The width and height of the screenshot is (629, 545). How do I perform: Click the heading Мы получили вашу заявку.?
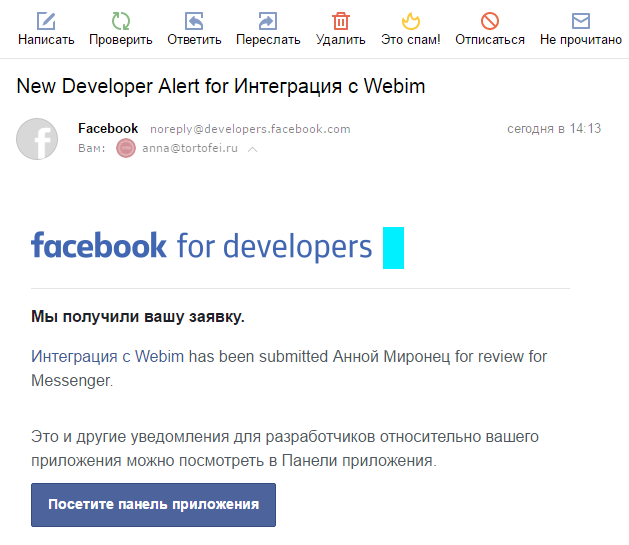coord(138,316)
